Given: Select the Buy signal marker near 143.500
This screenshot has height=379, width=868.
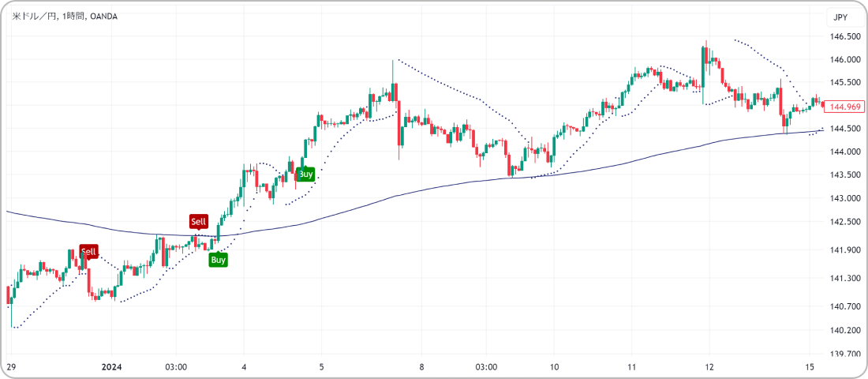Looking at the screenshot, I should pyautogui.click(x=306, y=174).
